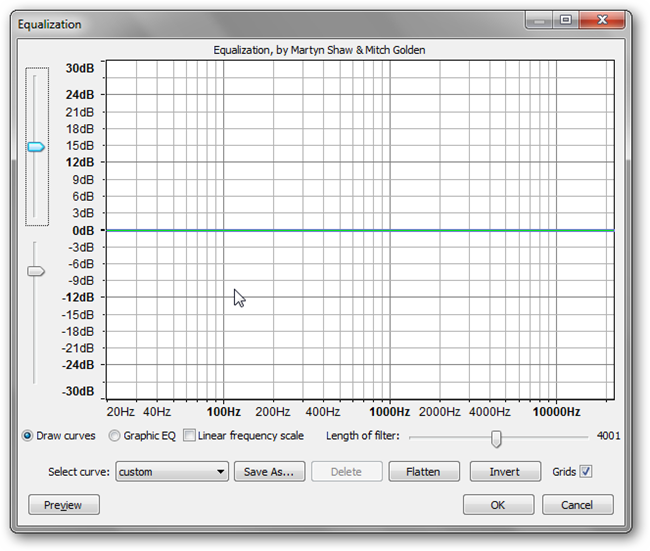Click the 2000Hz frequency label

point(439,412)
